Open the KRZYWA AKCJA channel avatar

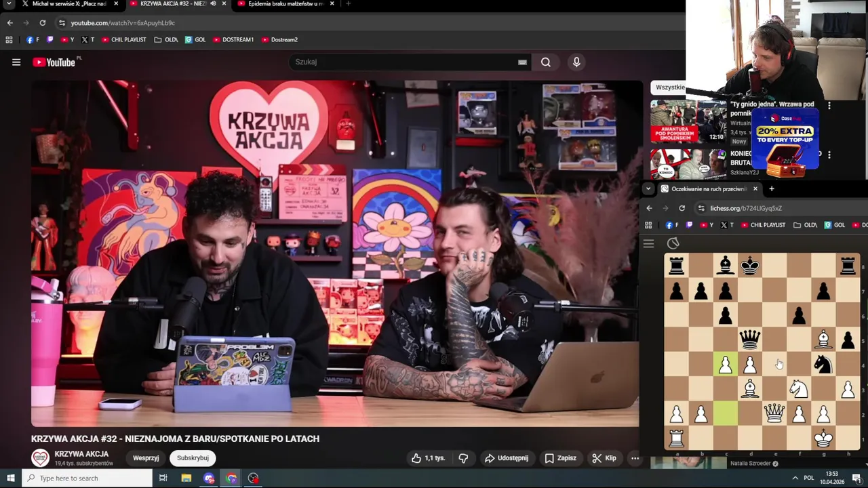[41, 458]
